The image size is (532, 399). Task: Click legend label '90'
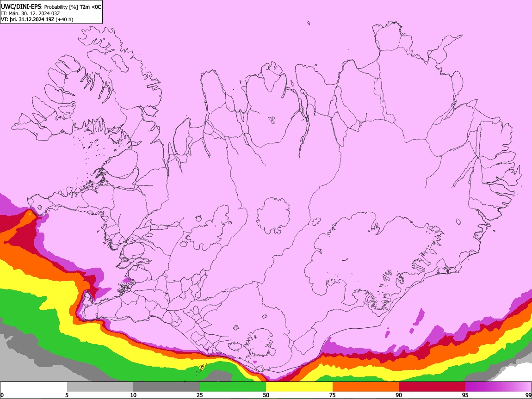click(399, 395)
